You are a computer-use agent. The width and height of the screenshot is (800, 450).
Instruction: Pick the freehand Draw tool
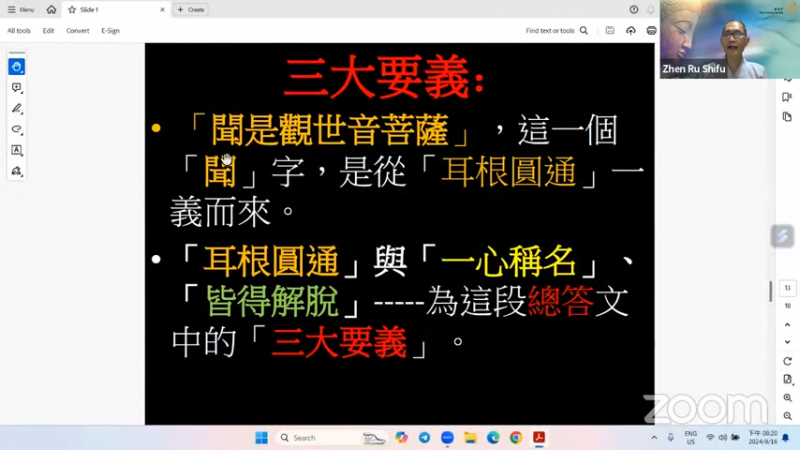pyautogui.click(x=17, y=130)
